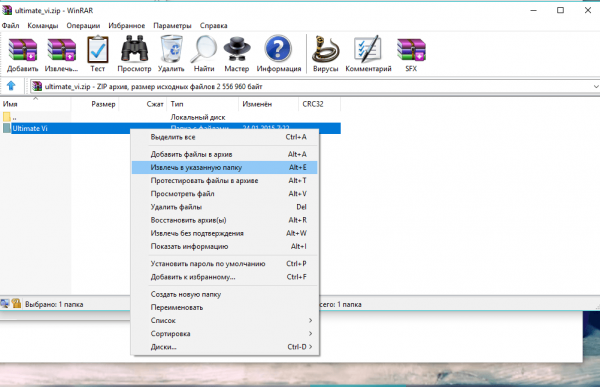Choose Удалить файлы entry
600x387 pixels.
pos(225,207)
